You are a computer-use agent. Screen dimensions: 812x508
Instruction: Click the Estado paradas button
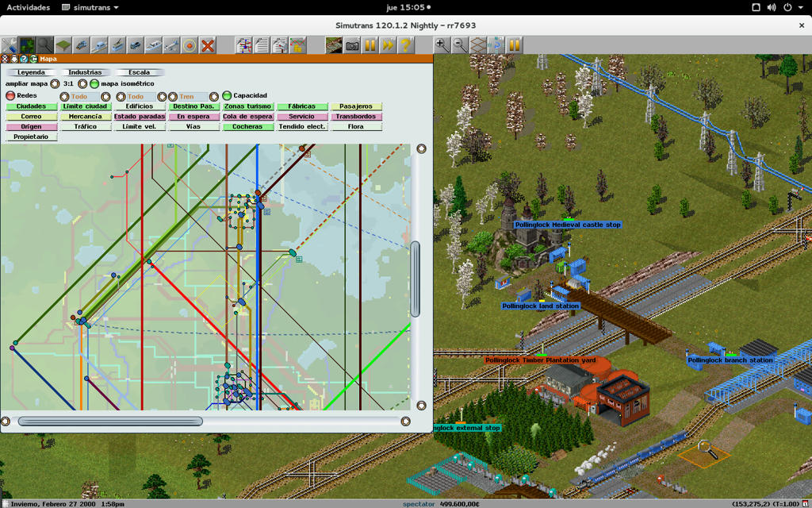coord(140,117)
